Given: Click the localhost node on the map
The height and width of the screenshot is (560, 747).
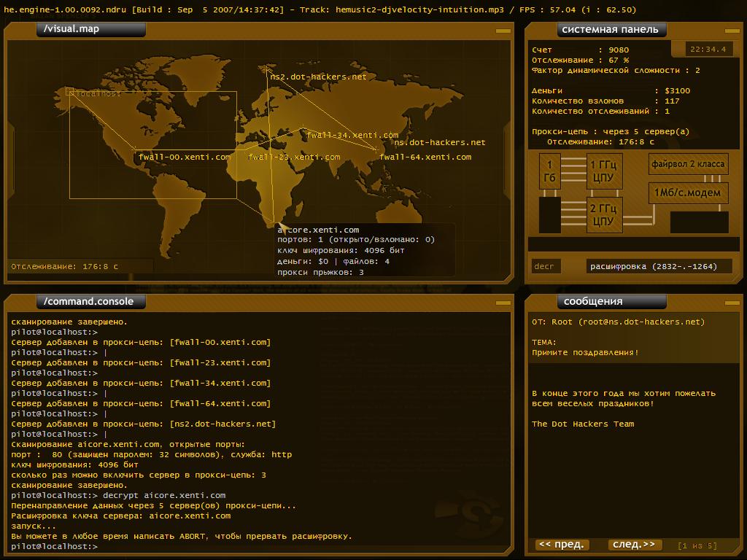Looking at the screenshot, I should point(98,93).
